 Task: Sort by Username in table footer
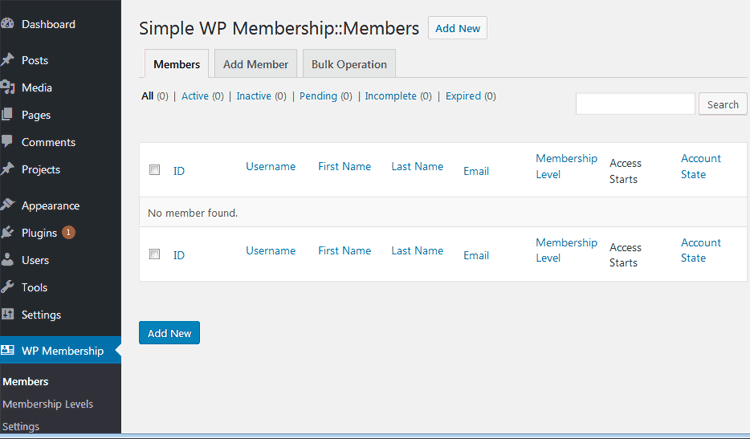(x=271, y=251)
